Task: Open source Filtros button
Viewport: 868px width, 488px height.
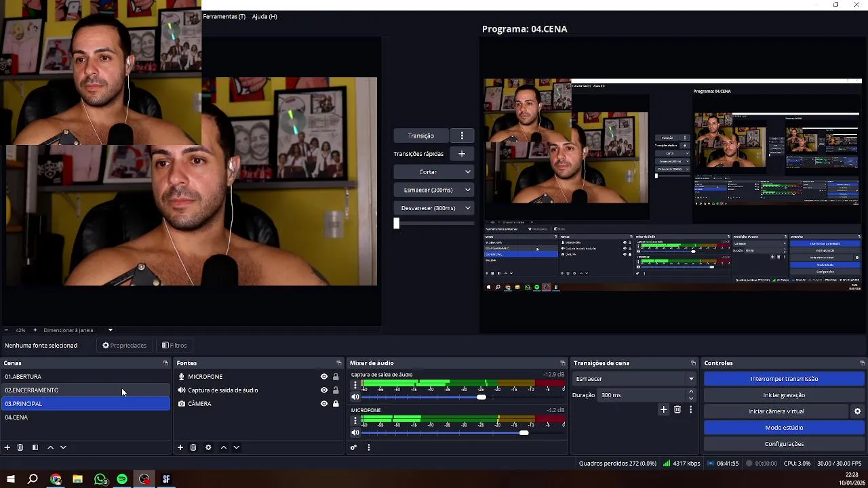Action: [174, 346]
